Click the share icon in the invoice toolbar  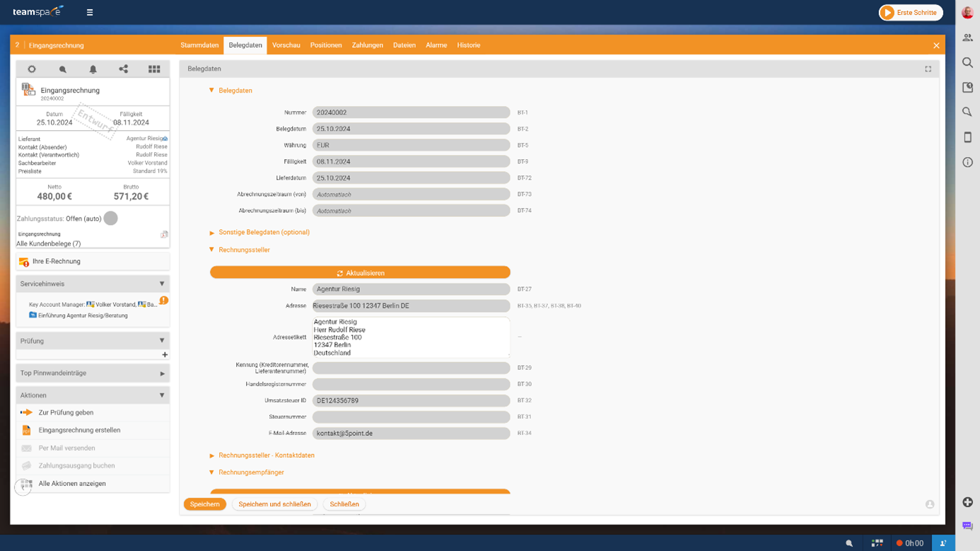(123, 69)
